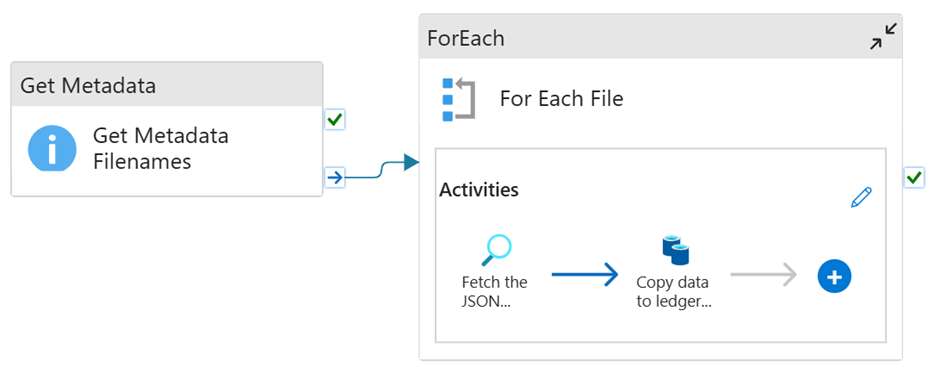Edit activities using the pencil icon

[861, 197]
